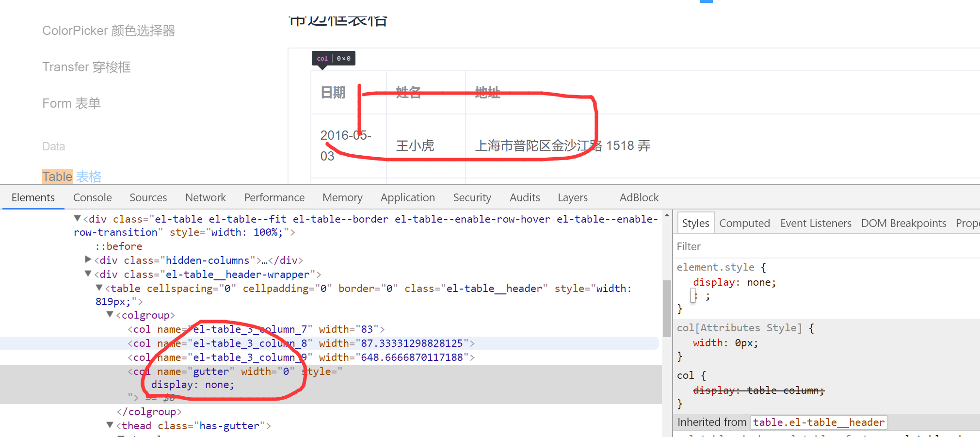The image size is (980, 437).
Task: Expand the hidden-columns div node
Action: (88, 259)
